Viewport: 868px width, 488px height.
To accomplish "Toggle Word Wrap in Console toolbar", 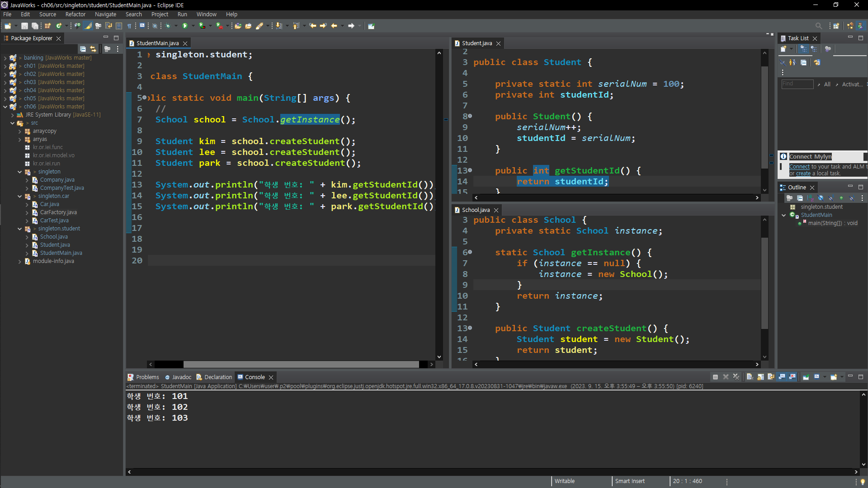I will (771, 377).
